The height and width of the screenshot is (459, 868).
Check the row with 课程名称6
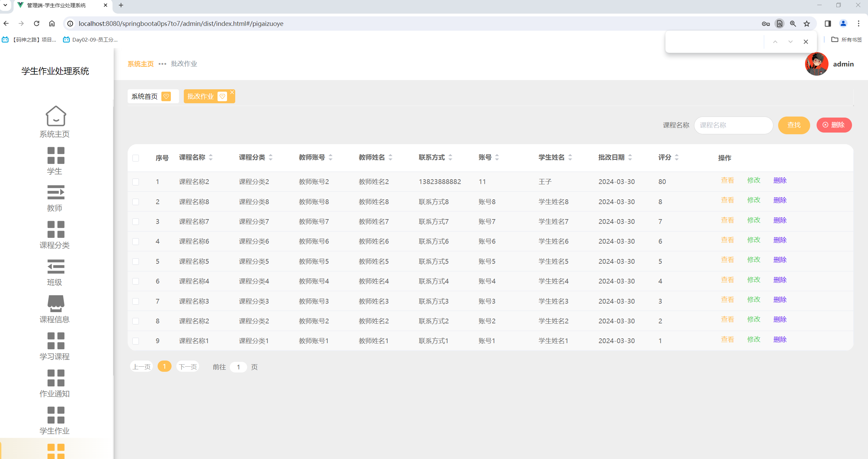point(136,242)
